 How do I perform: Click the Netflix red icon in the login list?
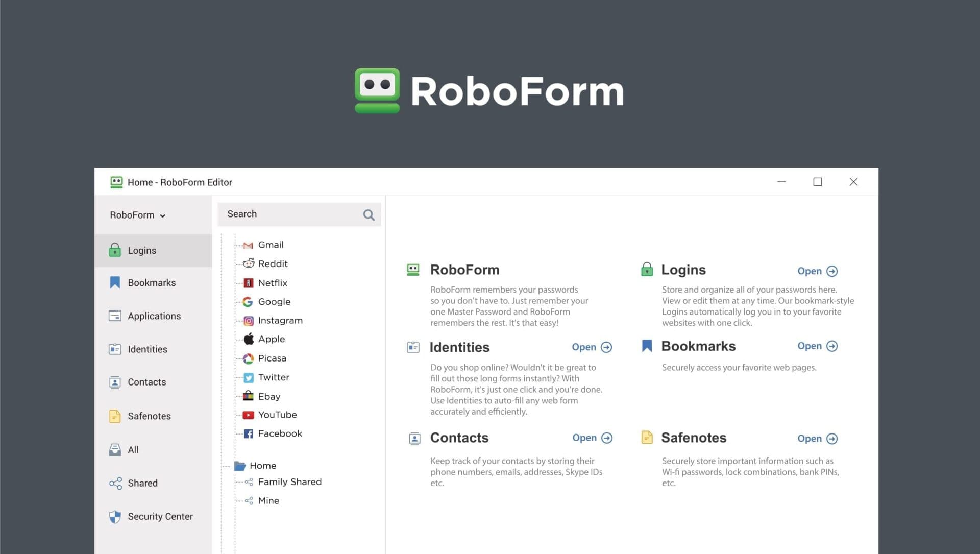(248, 283)
